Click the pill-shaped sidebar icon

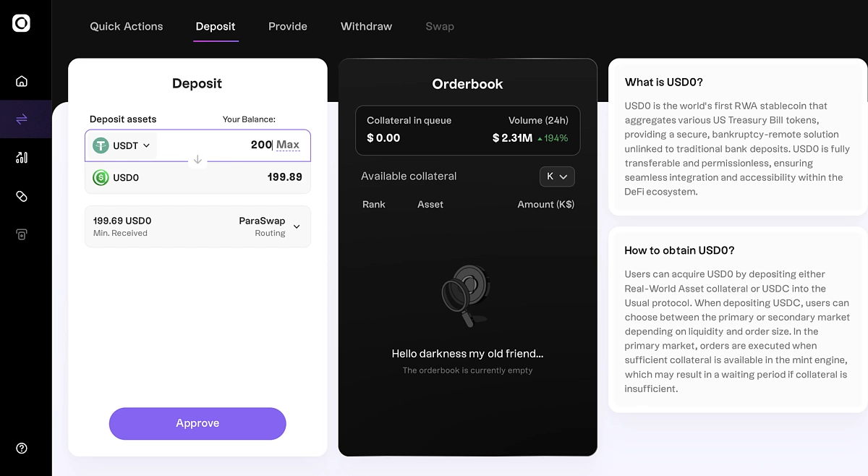click(x=22, y=196)
